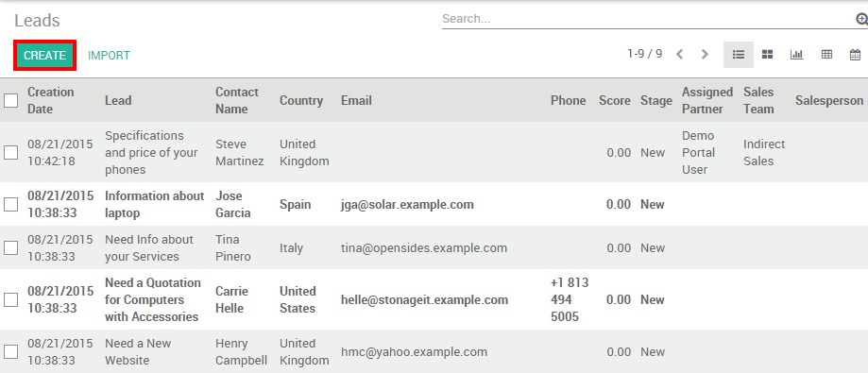Go to previous page arrow
The image size is (868, 373).
[x=680, y=54]
